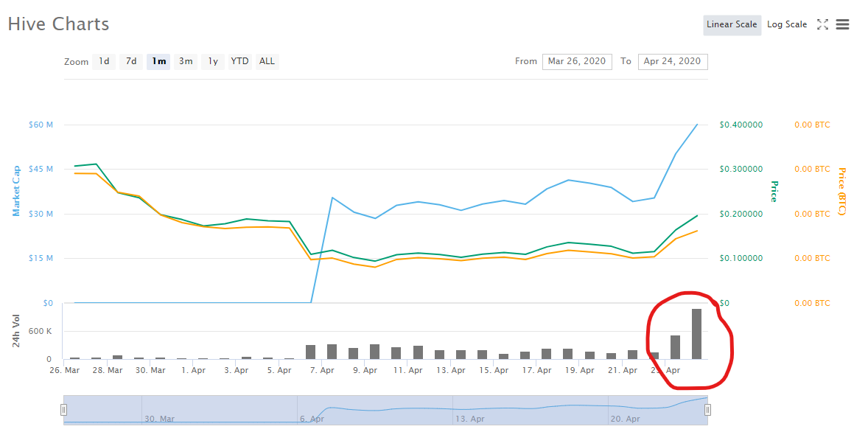Edit the To date field
The height and width of the screenshot is (432, 868).
pyautogui.click(x=673, y=61)
